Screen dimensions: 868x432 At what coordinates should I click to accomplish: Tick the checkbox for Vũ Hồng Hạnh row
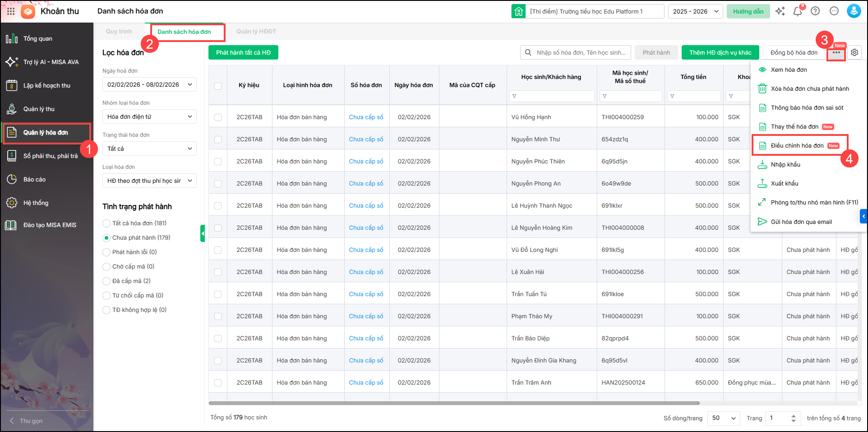(218, 117)
